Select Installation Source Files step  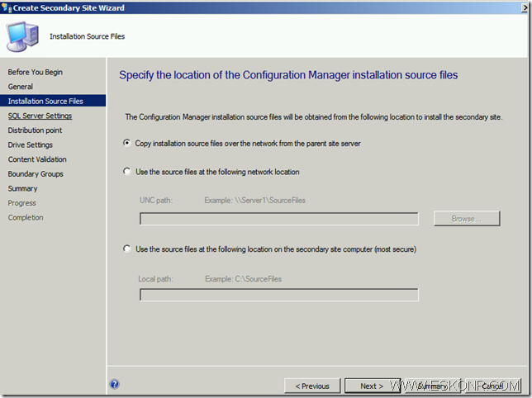(53, 101)
